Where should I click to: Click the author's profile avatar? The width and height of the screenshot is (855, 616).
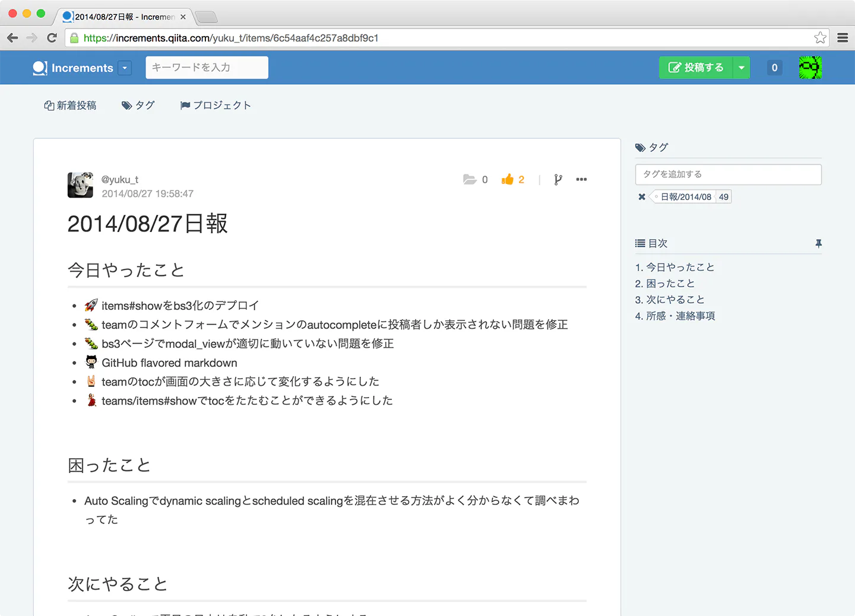coord(80,185)
